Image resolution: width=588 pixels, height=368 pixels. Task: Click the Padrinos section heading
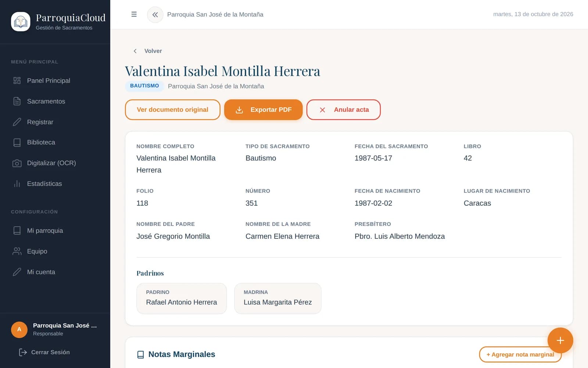150,273
